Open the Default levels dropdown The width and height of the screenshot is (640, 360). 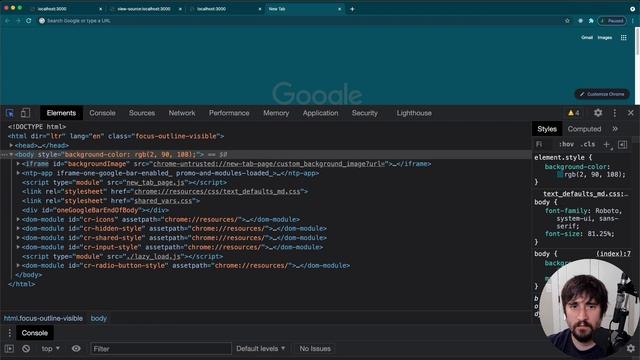pos(260,349)
